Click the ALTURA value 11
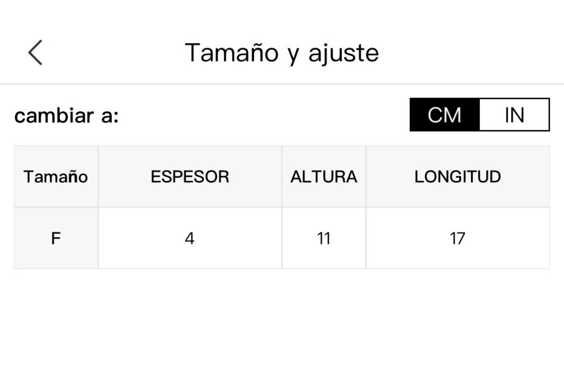The image size is (564, 392). point(324,238)
